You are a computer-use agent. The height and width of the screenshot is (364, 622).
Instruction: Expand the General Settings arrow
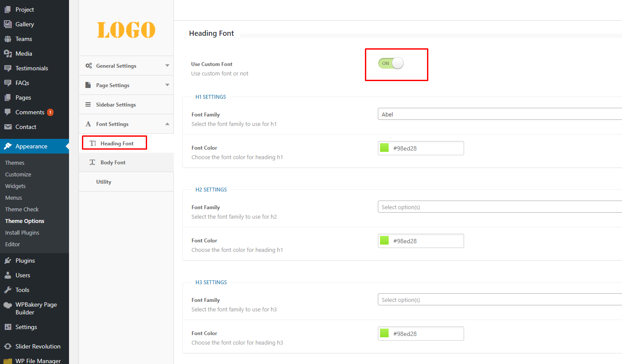tap(167, 66)
